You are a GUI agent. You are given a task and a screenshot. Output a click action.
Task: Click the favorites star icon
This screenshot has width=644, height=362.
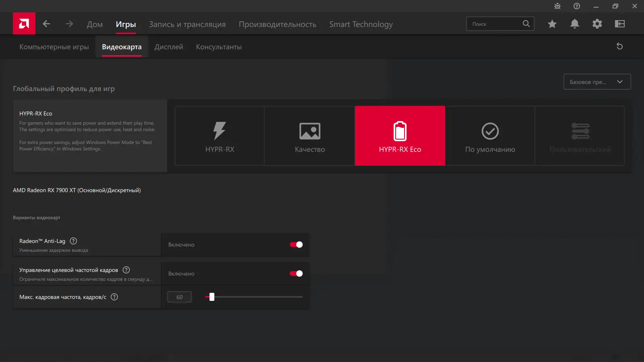(x=552, y=24)
